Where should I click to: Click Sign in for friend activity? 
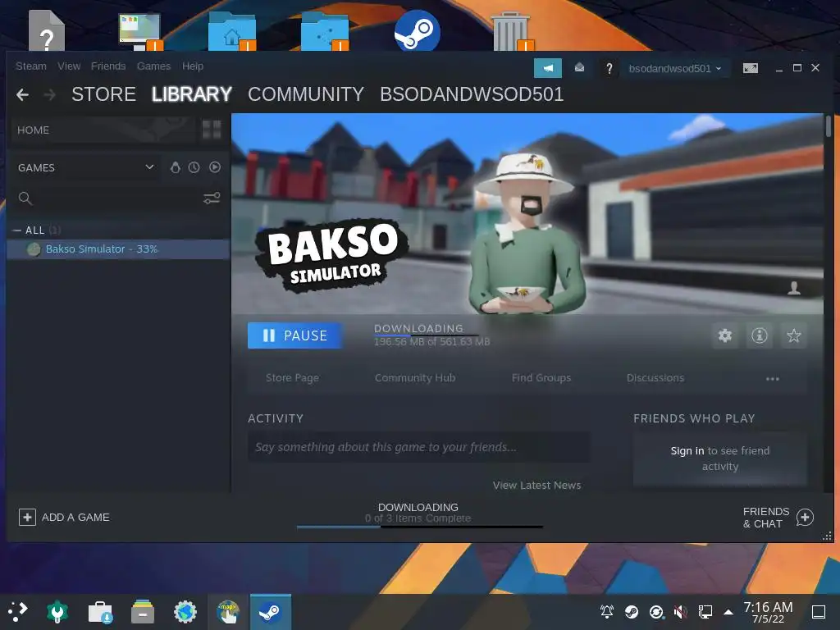pos(687,451)
